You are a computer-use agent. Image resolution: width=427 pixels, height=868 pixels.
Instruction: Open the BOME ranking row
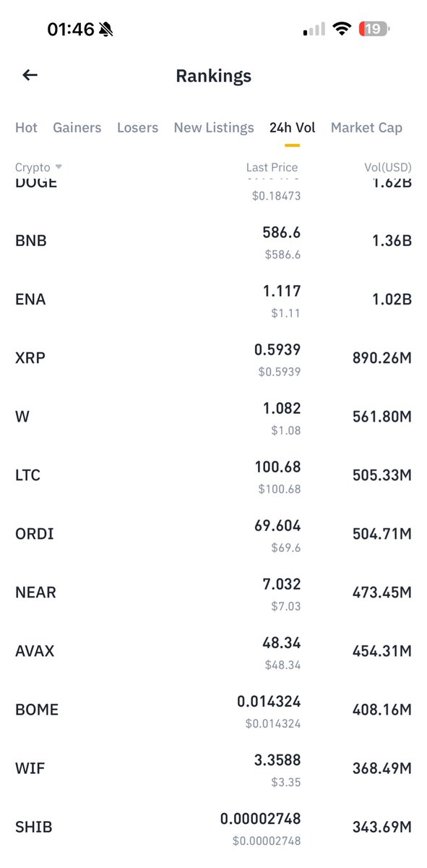point(213,710)
